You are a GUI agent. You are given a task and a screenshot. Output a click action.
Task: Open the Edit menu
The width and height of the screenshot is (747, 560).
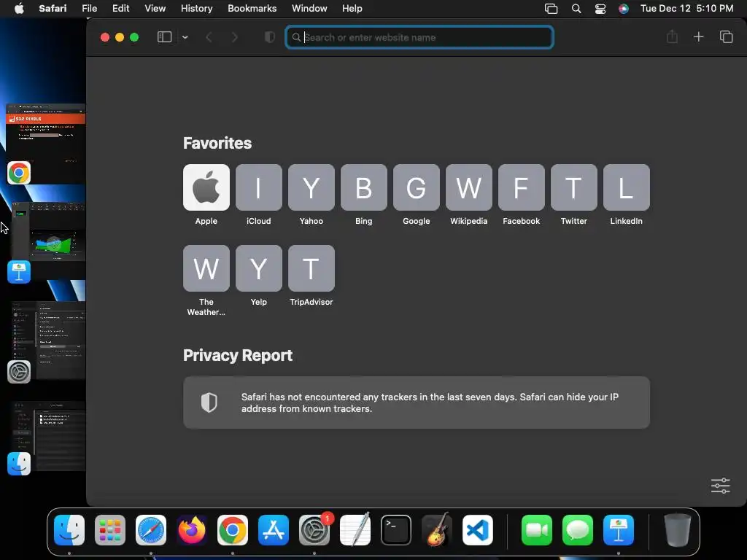coord(120,9)
